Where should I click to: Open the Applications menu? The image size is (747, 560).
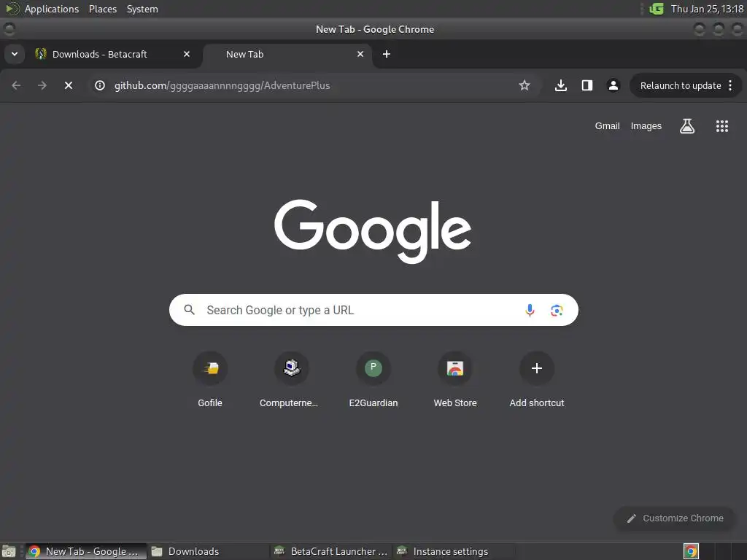(x=52, y=9)
